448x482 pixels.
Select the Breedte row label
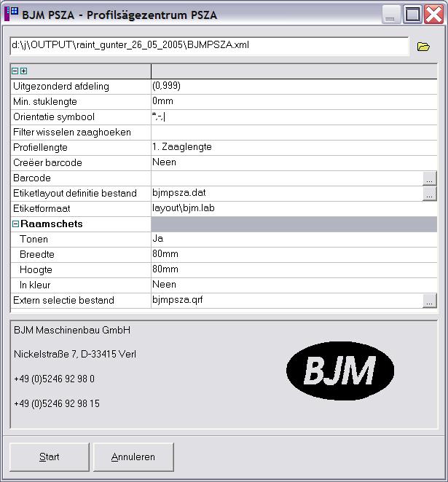pos(37,255)
